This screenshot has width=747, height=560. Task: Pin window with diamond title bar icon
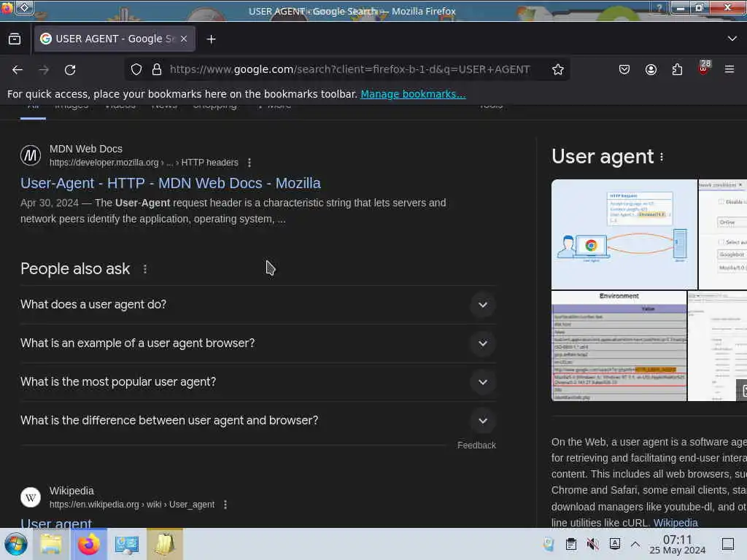coord(25,7)
